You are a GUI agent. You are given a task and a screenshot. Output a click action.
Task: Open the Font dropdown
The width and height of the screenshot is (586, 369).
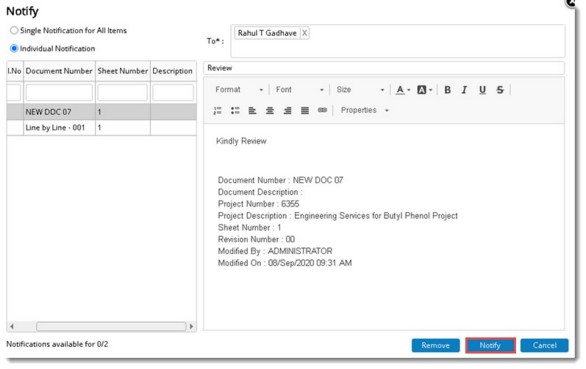(300, 90)
